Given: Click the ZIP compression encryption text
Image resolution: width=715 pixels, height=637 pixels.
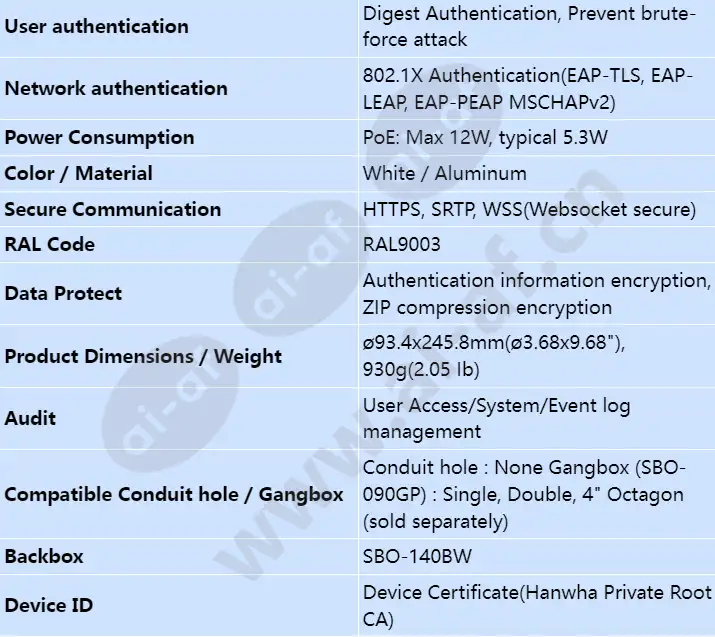Looking at the screenshot, I should 487,307.
